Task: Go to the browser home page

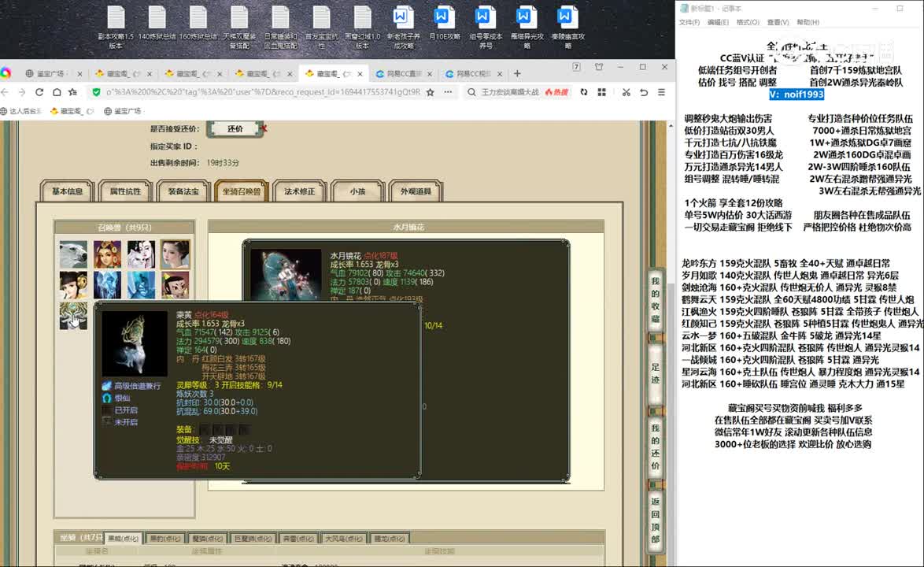Action: (57, 92)
